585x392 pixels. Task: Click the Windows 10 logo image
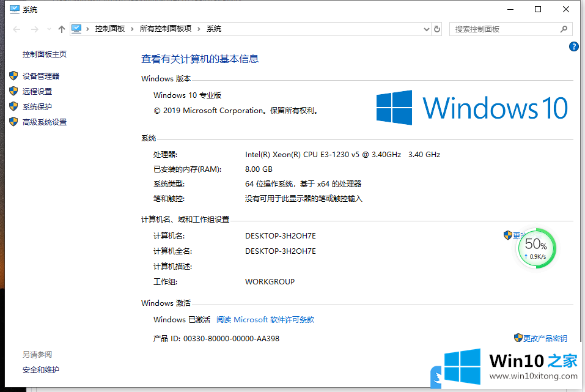point(471,108)
